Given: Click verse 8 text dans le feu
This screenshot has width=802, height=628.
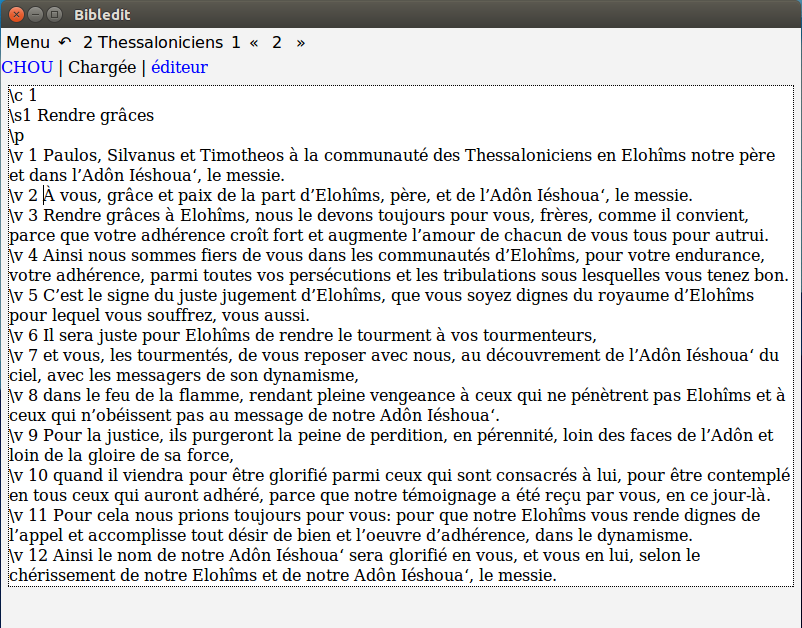Looking at the screenshot, I should click(397, 405).
